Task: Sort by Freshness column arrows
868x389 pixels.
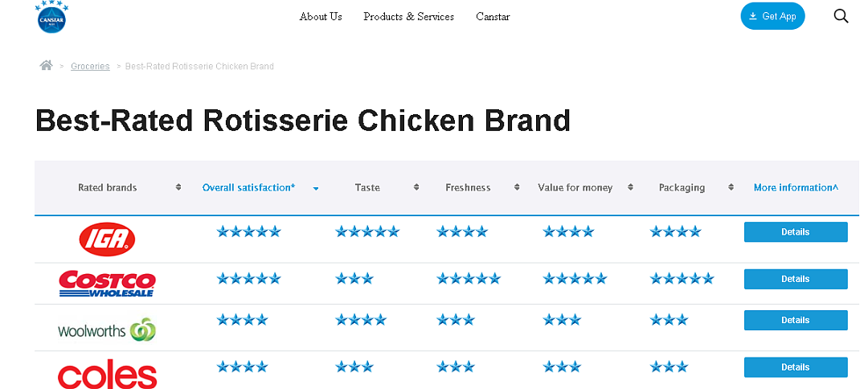Action: point(517,187)
